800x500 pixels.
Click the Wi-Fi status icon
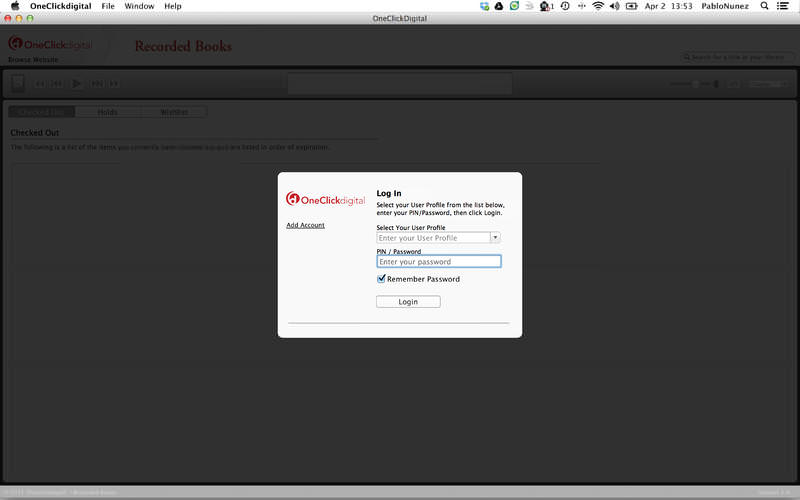click(x=598, y=6)
